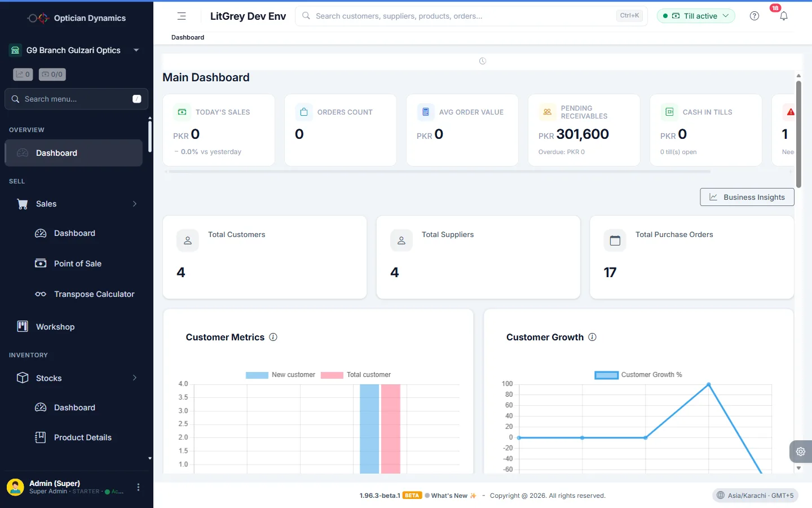Click the 0 chart badge in sidebar

click(x=23, y=75)
